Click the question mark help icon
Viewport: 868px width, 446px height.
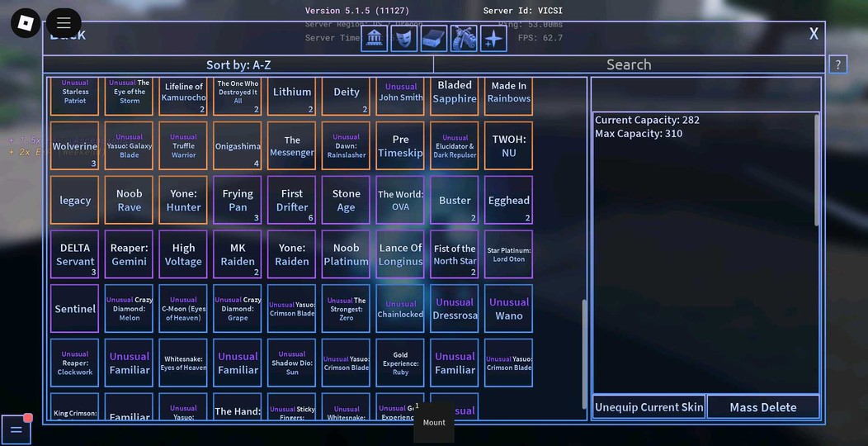coord(837,64)
